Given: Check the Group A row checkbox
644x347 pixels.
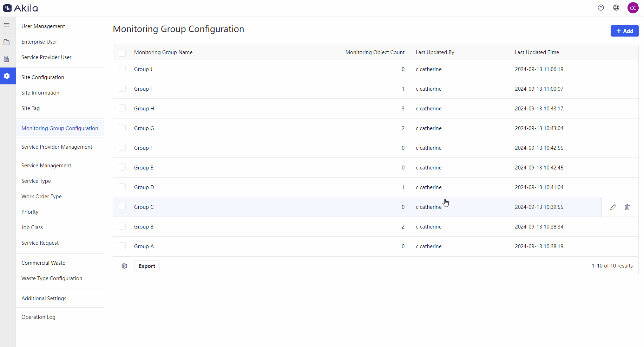Looking at the screenshot, I should tap(122, 246).
